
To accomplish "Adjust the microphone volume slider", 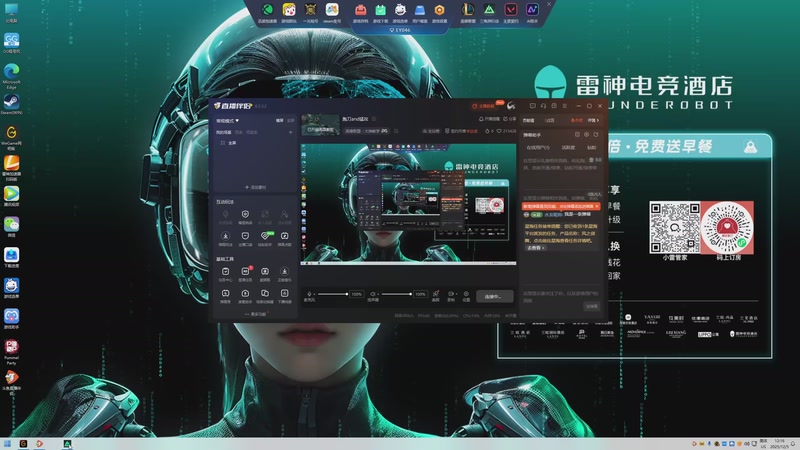I will pos(333,294).
